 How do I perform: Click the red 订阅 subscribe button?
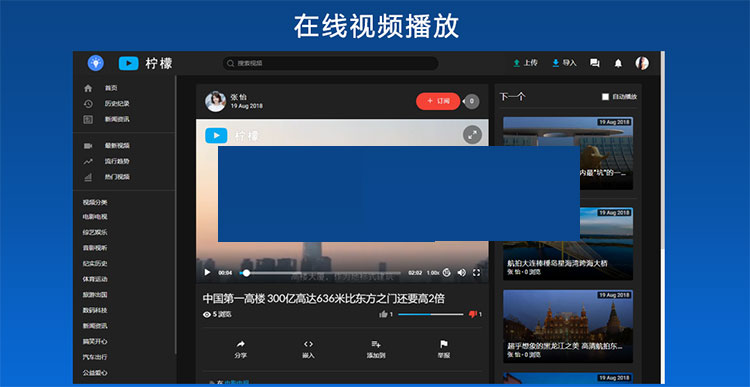click(438, 101)
